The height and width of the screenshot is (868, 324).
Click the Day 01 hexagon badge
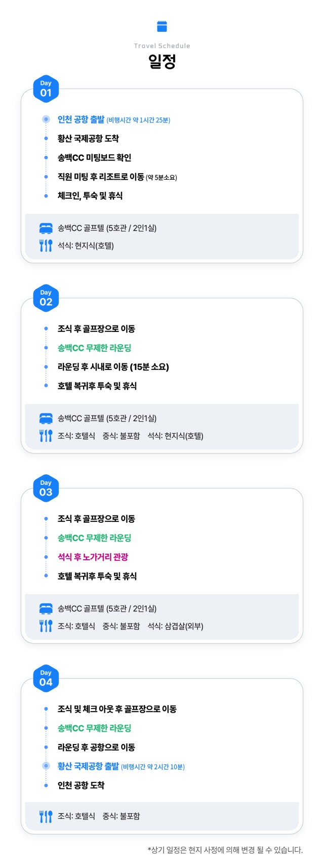(x=46, y=89)
